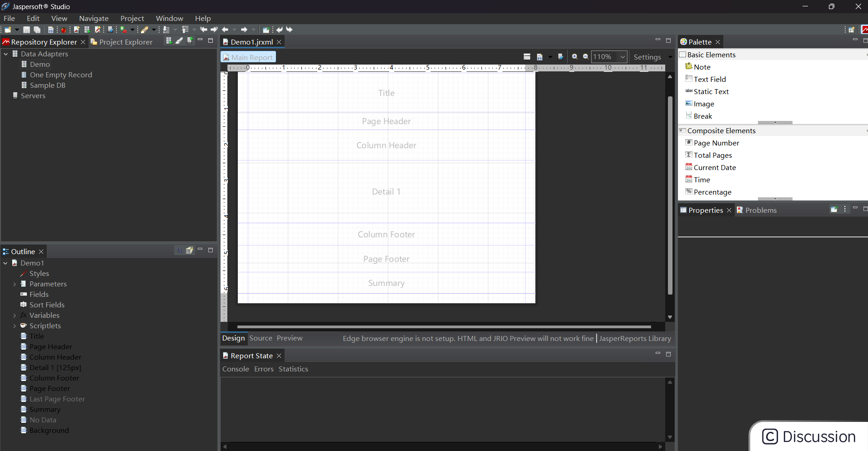Click the new data adapter toolbar icon
The image size is (868, 451).
click(87, 30)
